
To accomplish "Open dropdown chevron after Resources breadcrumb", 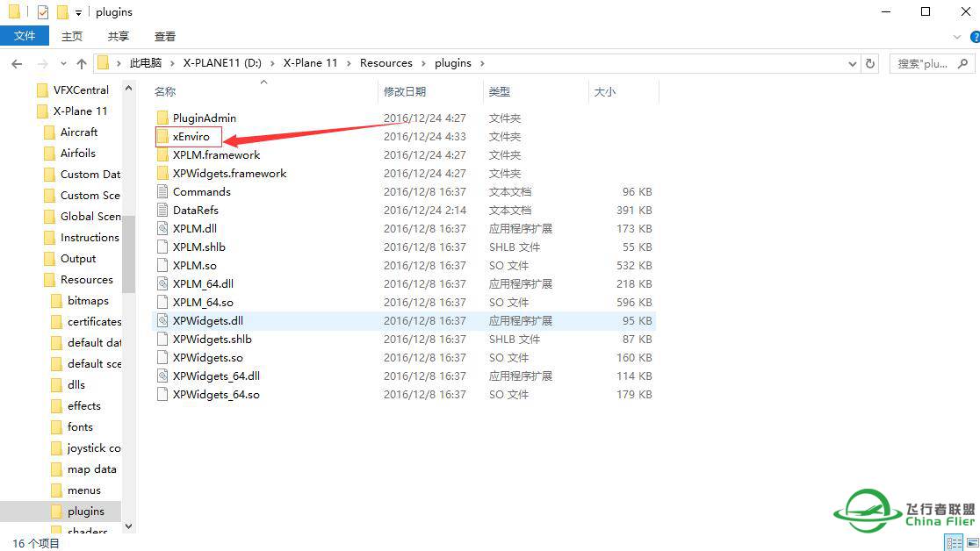I will (x=424, y=63).
